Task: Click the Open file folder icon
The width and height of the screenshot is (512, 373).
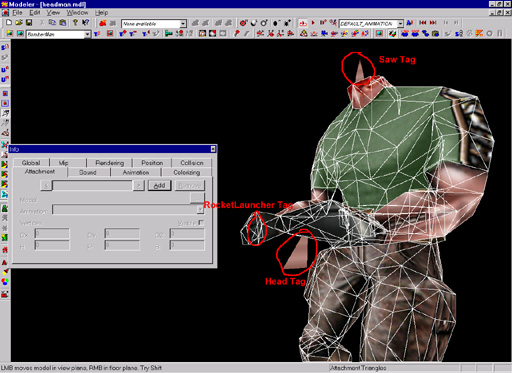Action: (19, 23)
